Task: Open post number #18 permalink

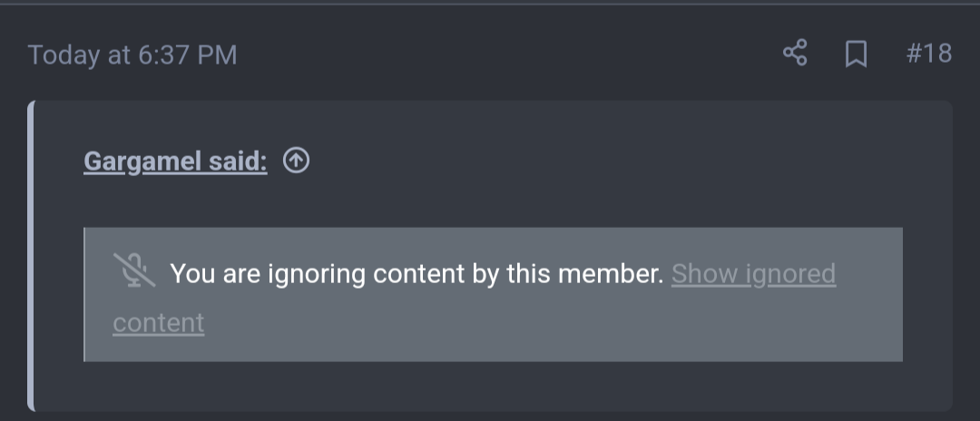Action: coord(928,54)
